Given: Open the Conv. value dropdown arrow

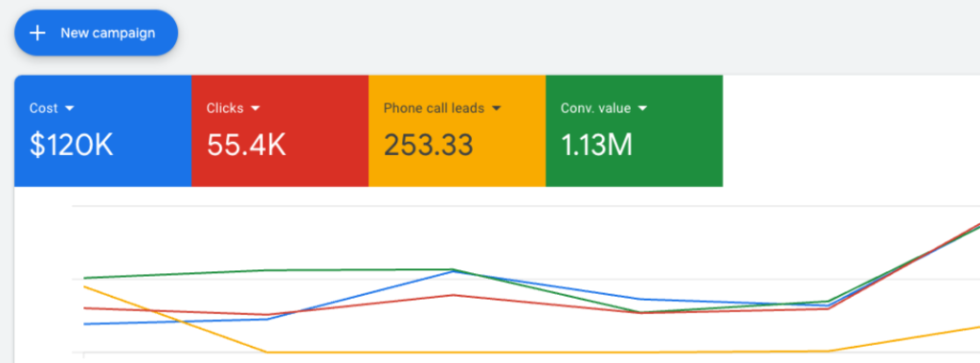Looking at the screenshot, I should coord(642,109).
